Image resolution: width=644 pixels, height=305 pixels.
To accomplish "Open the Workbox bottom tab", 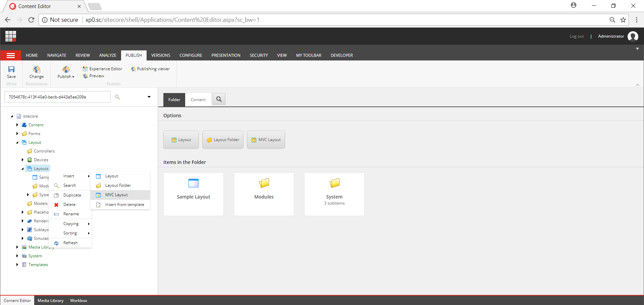I will tap(78, 301).
